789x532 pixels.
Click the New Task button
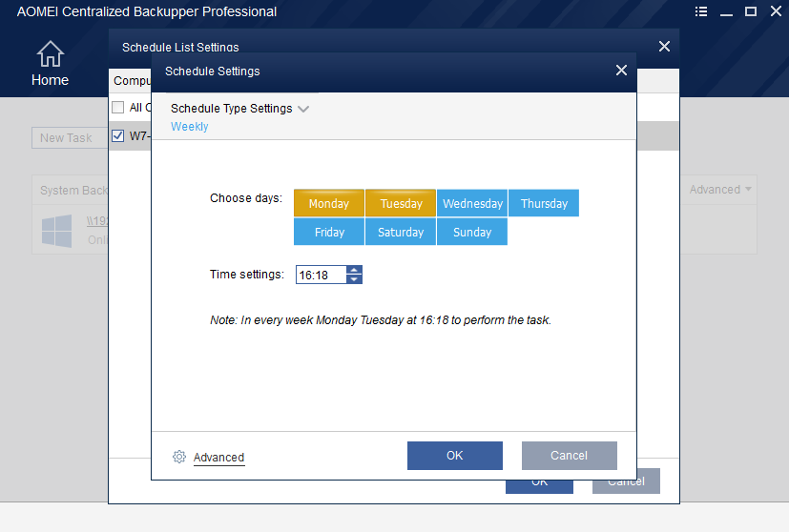pos(70,138)
